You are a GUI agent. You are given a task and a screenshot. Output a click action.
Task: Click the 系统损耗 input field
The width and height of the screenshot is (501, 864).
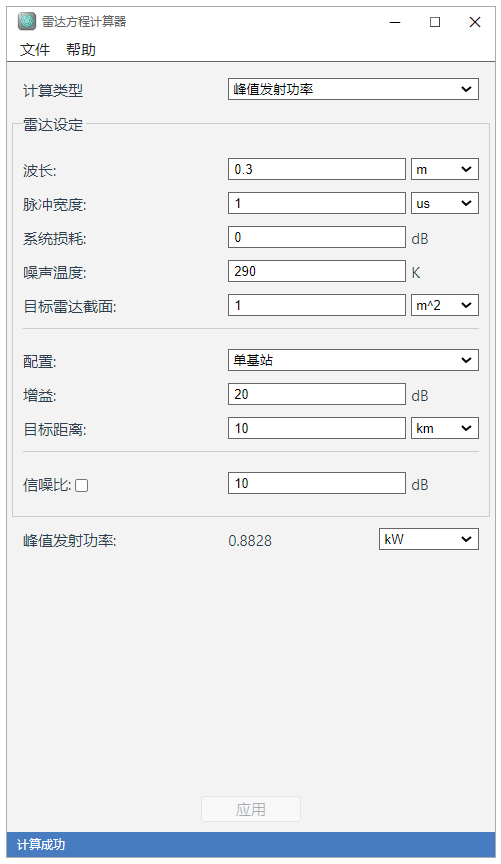click(x=317, y=237)
